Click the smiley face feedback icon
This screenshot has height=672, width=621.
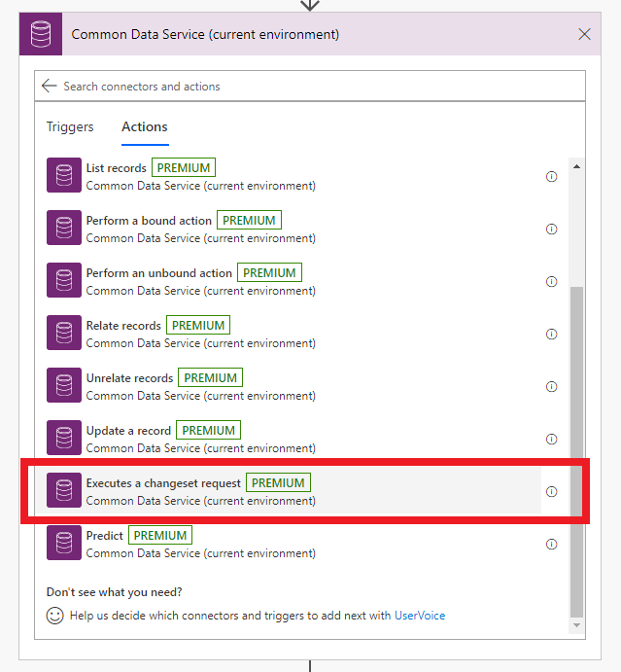[54, 616]
